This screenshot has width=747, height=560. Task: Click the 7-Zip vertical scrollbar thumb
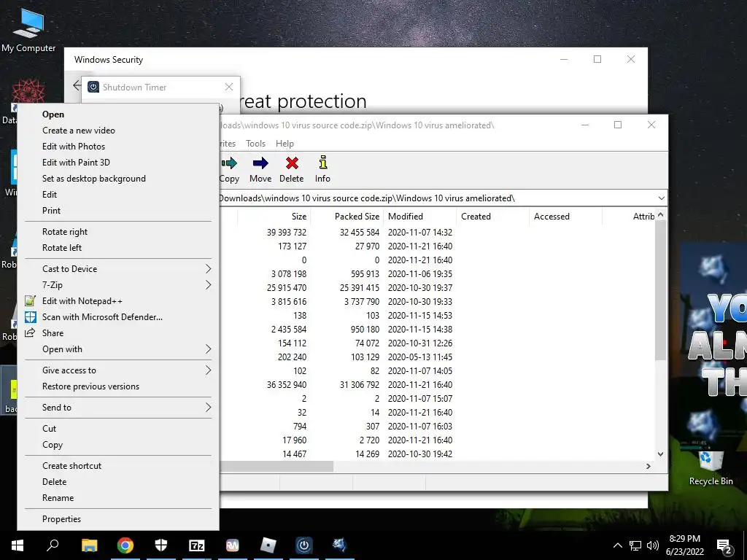pyautogui.click(x=660, y=290)
